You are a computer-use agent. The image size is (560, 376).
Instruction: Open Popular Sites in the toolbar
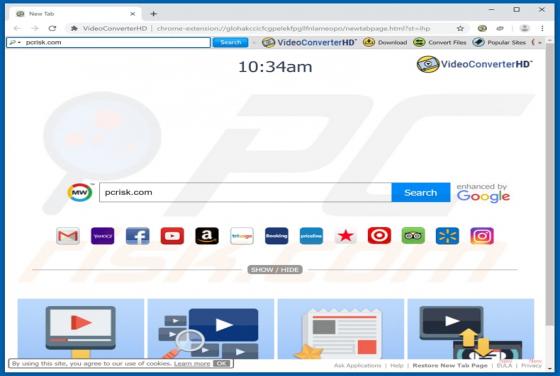click(499, 42)
